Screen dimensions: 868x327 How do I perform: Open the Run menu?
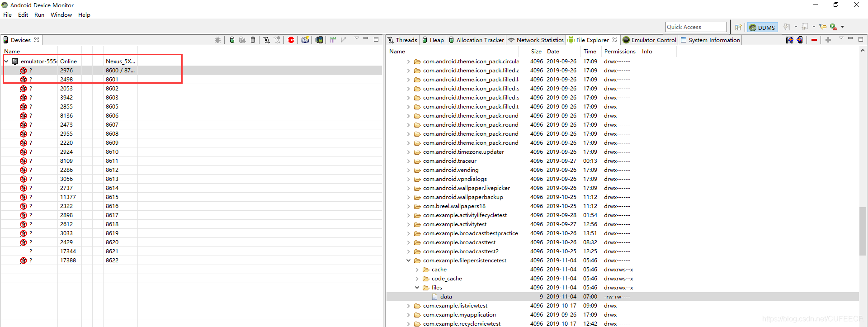click(x=39, y=14)
